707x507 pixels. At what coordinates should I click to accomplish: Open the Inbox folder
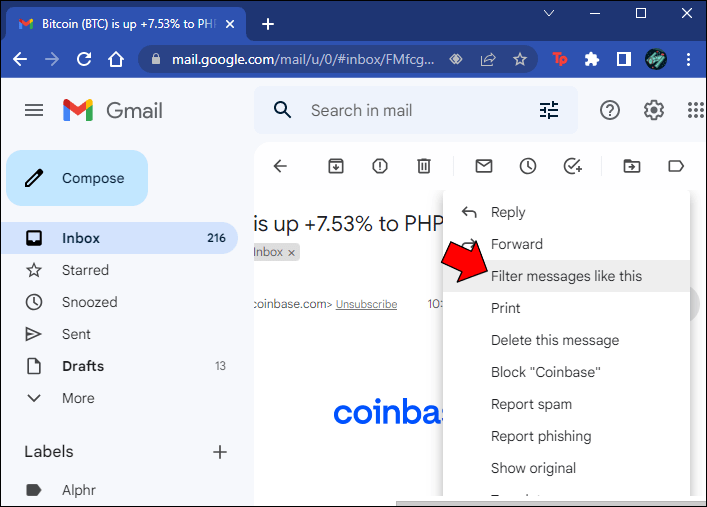point(120,238)
